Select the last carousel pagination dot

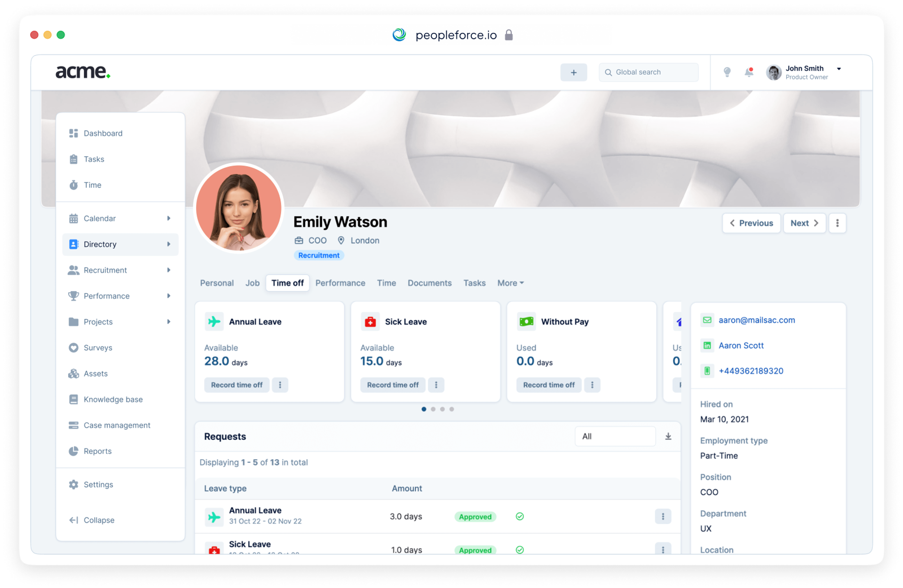451,409
